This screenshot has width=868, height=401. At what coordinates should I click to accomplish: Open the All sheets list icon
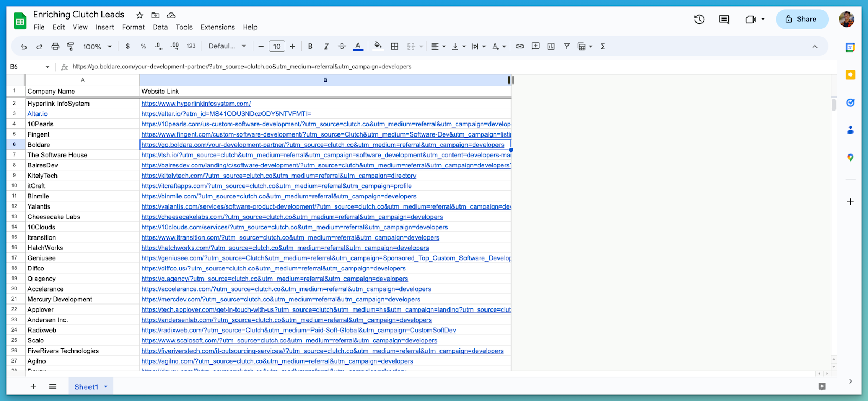point(53,386)
